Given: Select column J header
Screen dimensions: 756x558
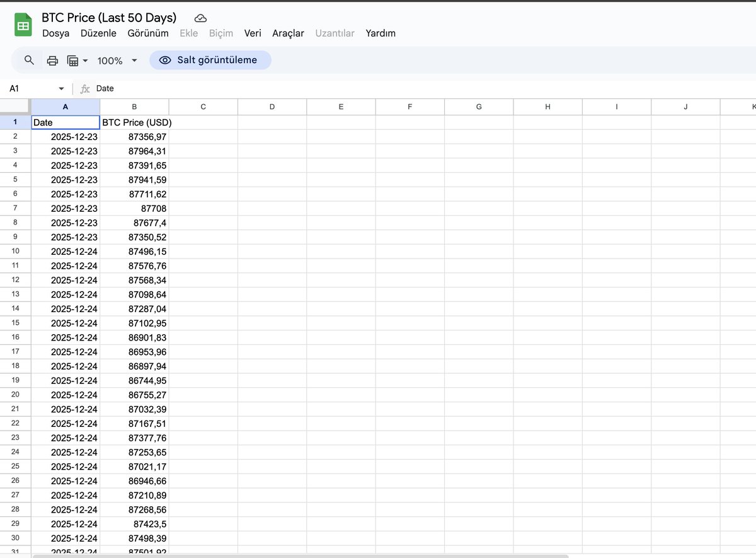Looking at the screenshot, I should [x=685, y=107].
